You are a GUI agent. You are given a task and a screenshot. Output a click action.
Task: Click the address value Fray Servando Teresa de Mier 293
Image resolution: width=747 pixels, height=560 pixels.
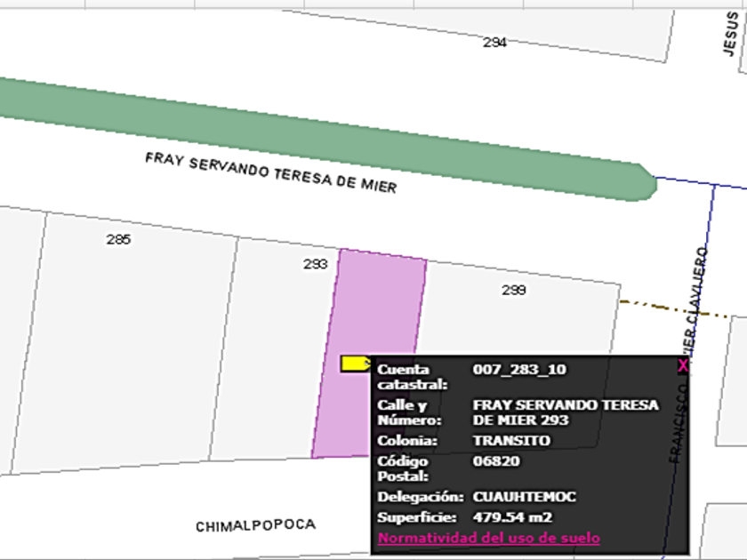566,412
